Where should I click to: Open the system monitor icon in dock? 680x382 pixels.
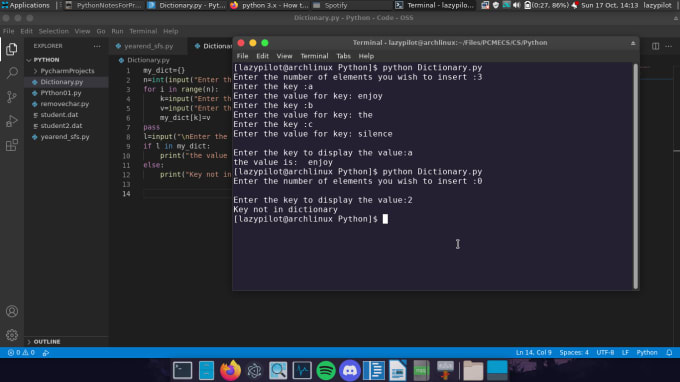[x=302, y=371]
